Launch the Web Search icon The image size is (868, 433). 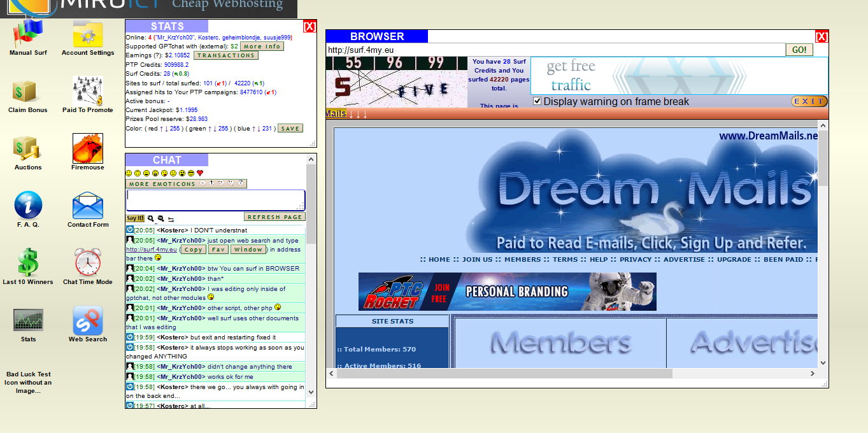pos(88,320)
